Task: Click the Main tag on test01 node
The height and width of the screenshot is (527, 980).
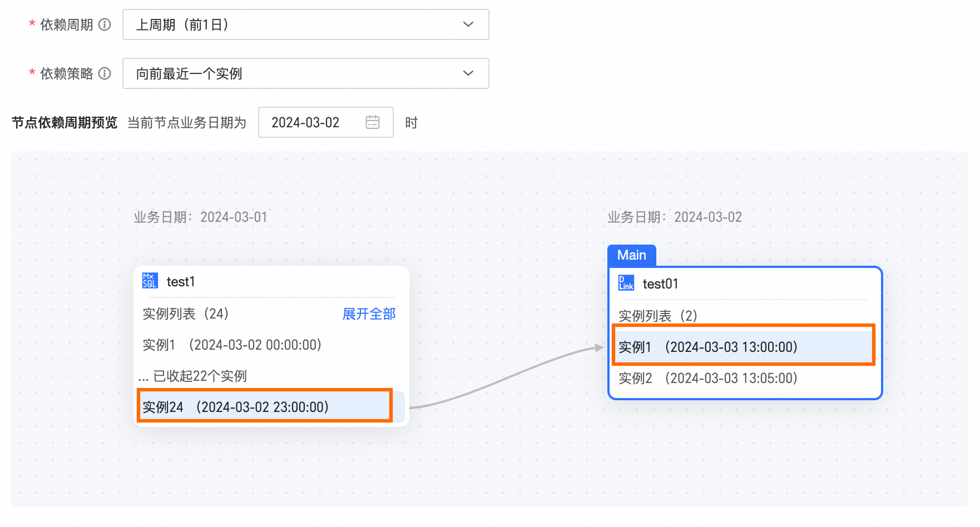Action: 632,255
